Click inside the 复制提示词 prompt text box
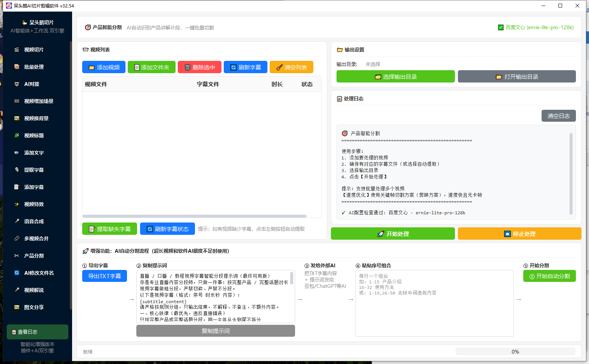The image size is (589, 364). 216,296
